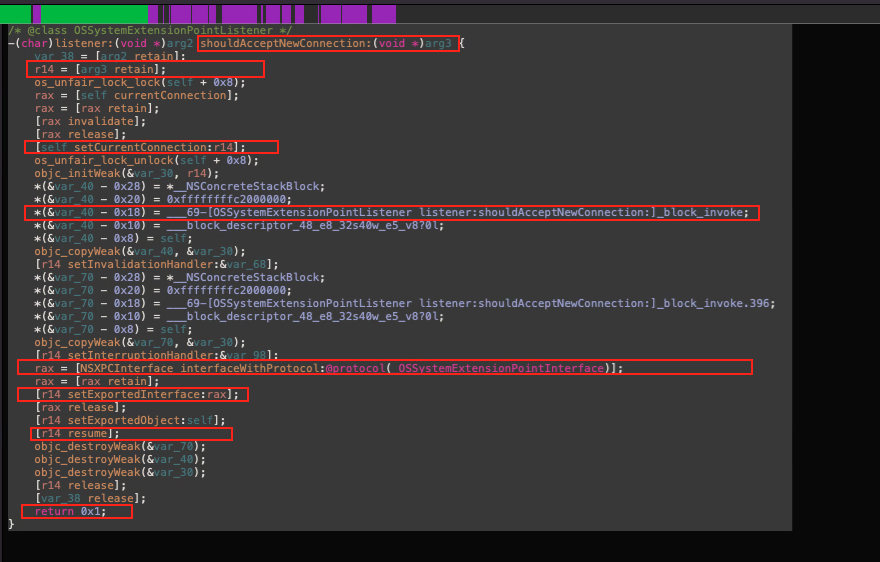
Task: Click the _block_invoke.396 assignment line
Action: pos(405,303)
